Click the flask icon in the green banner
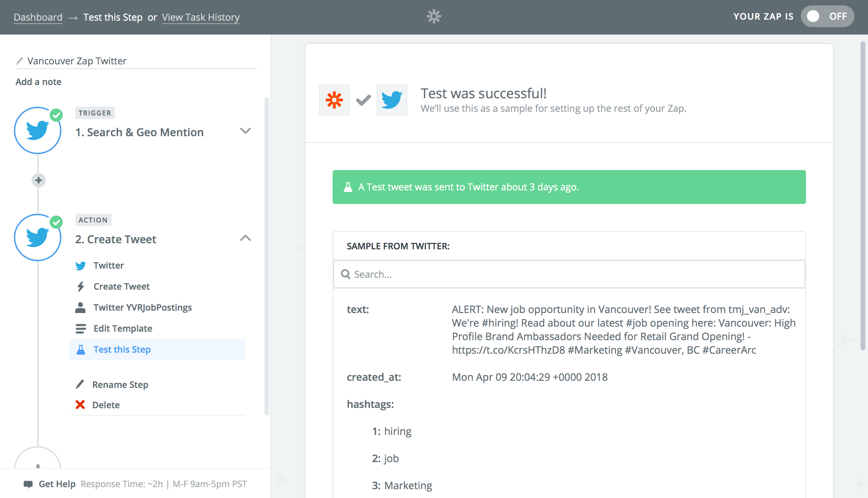 pyautogui.click(x=348, y=187)
